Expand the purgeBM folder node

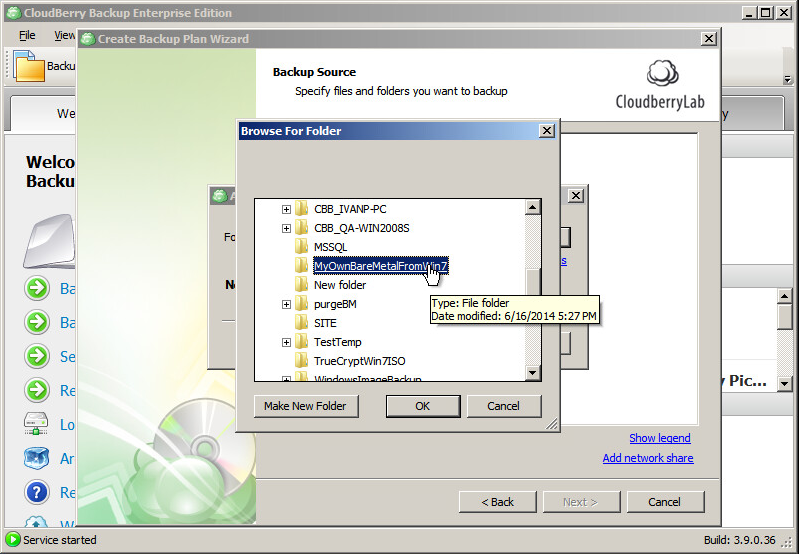tap(286, 304)
